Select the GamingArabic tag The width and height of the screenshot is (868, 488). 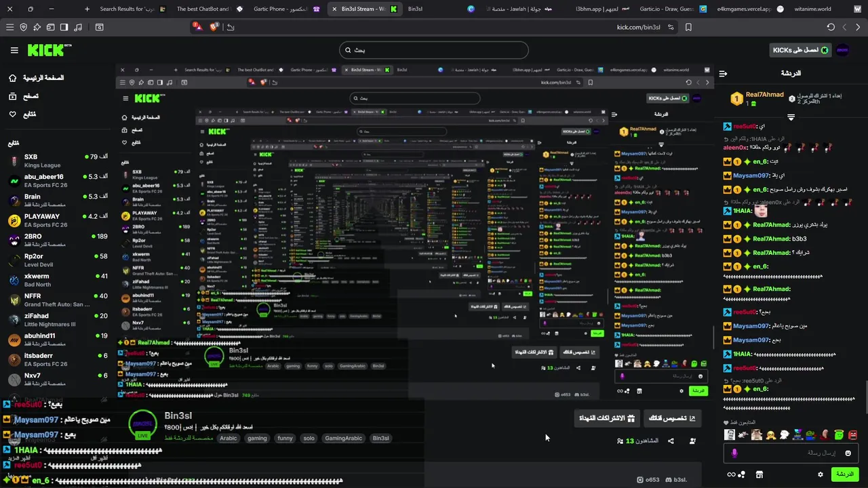344,438
